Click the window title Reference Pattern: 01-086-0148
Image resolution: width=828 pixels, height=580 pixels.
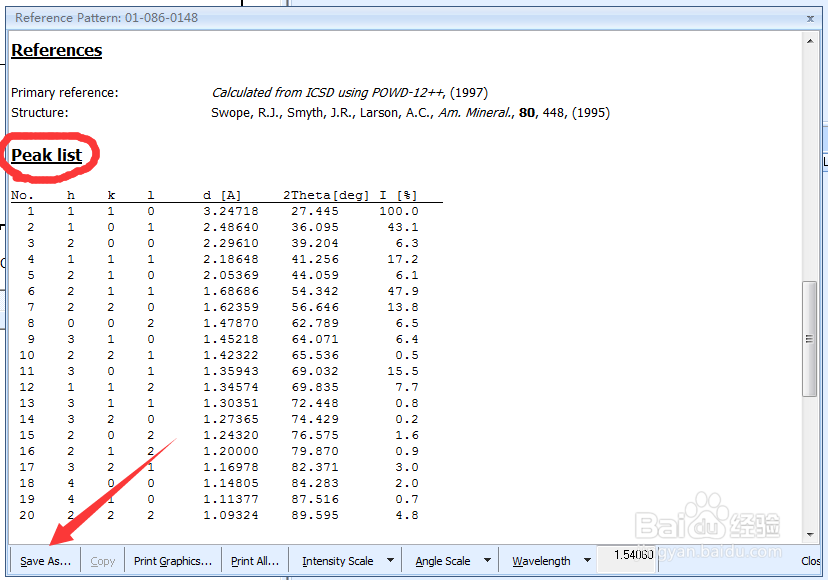107,18
